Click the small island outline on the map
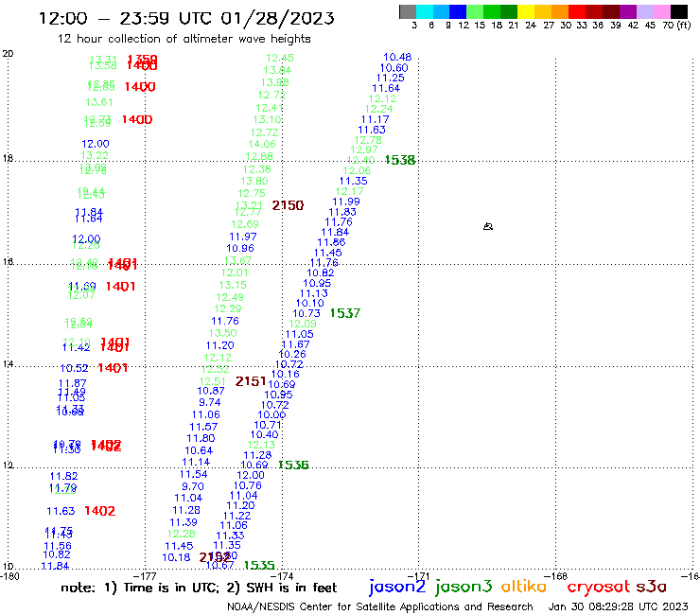 (x=488, y=226)
